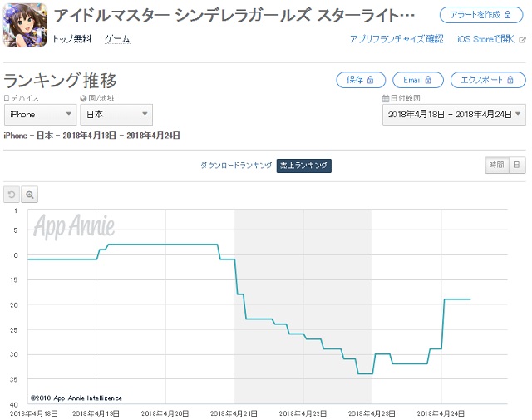
Task: Toggle the 時間 hourly view
Action: point(497,165)
